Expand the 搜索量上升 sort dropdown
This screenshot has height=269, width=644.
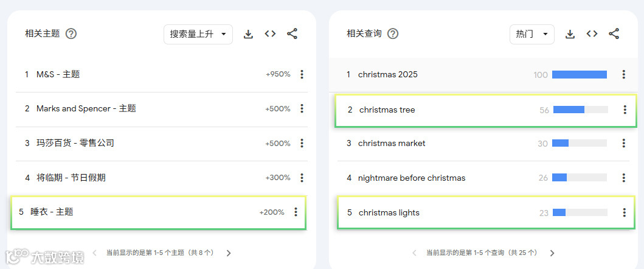point(198,34)
